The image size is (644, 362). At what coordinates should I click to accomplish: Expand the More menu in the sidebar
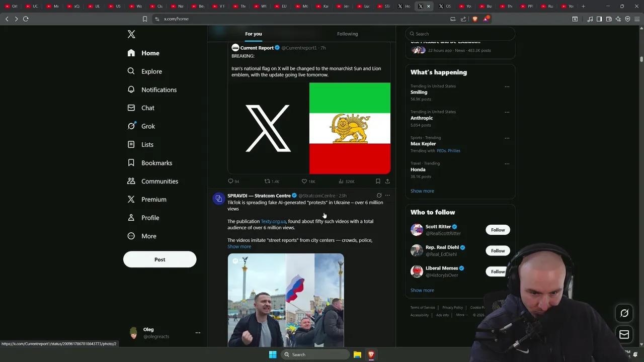click(x=142, y=236)
